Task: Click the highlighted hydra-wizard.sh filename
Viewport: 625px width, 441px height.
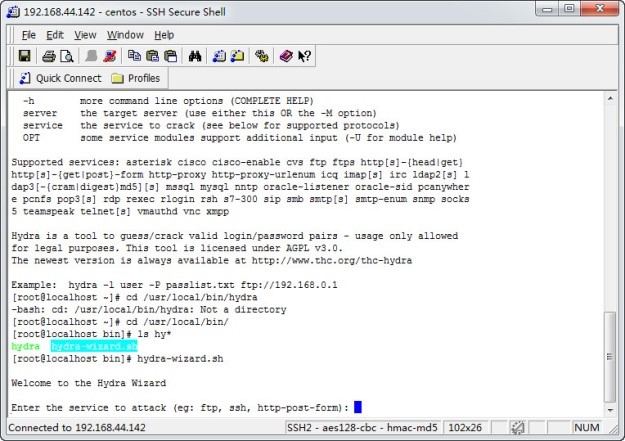Action: (x=94, y=346)
